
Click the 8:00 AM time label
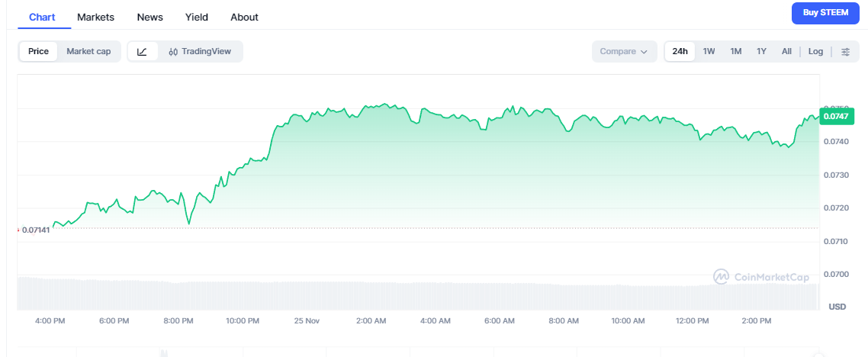pyautogui.click(x=564, y=320)
